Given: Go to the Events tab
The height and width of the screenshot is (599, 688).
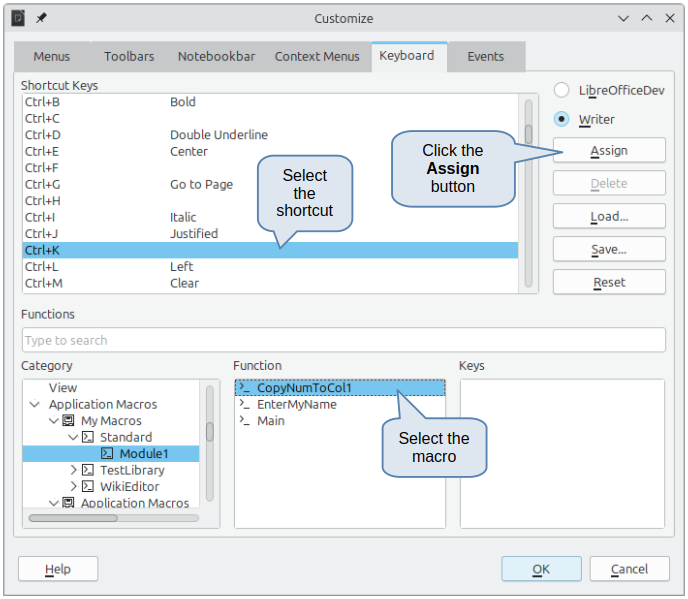Looking at the screenshot, I should click(x=485, y=57).
